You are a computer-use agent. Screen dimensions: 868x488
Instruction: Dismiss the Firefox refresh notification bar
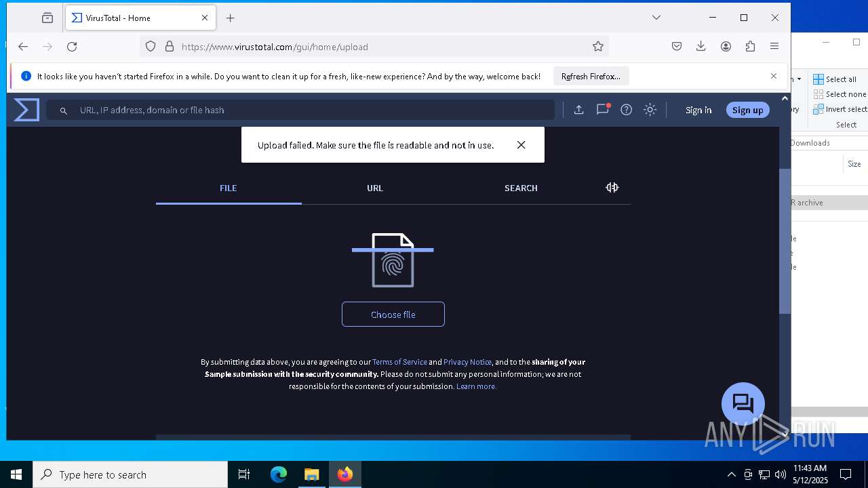(774, 76)
